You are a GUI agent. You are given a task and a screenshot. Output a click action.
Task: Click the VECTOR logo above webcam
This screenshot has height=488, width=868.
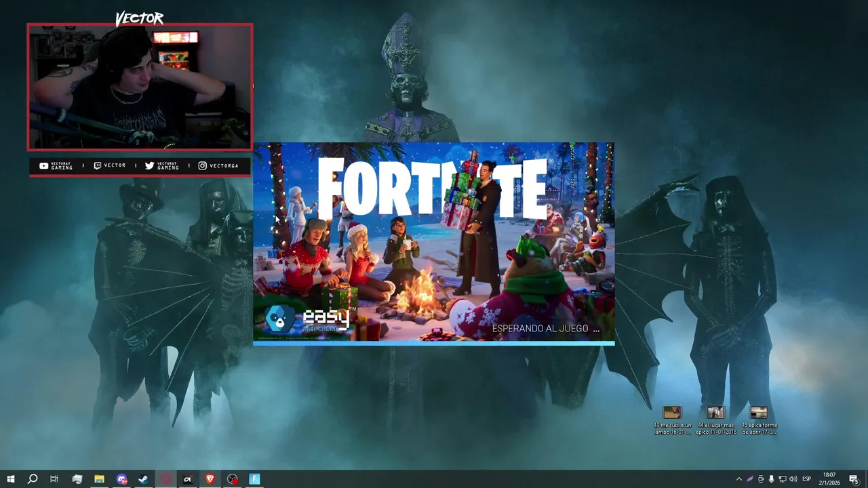click(139, 18)
